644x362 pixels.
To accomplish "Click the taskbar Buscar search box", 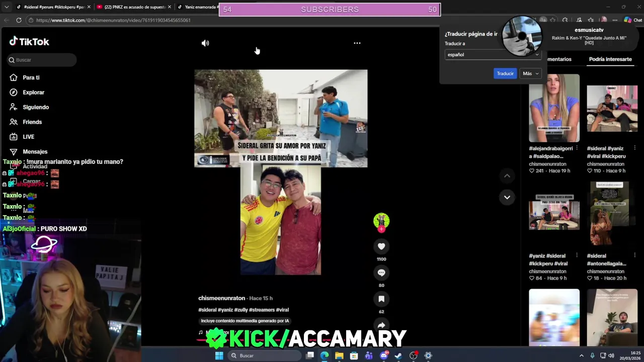I will 264,355.
